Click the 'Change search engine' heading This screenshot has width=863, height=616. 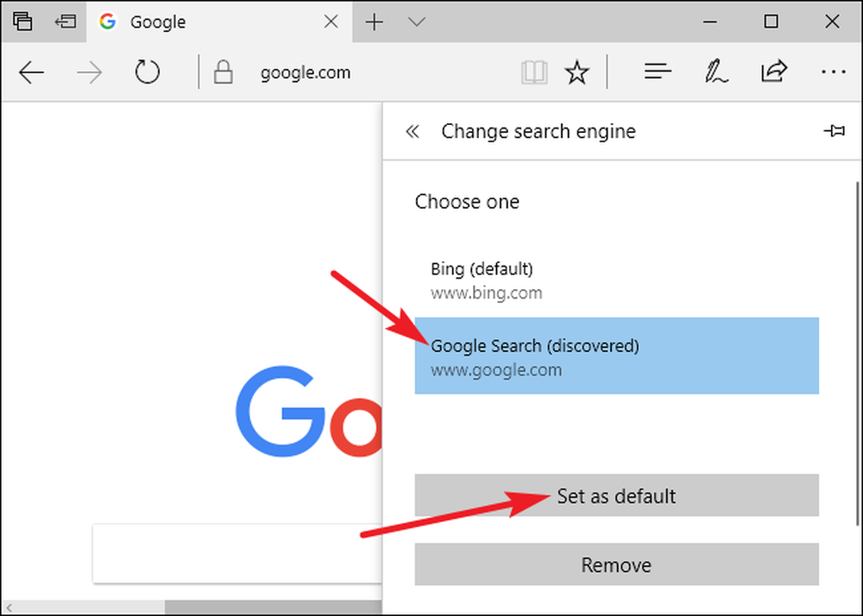coord(539,131)
